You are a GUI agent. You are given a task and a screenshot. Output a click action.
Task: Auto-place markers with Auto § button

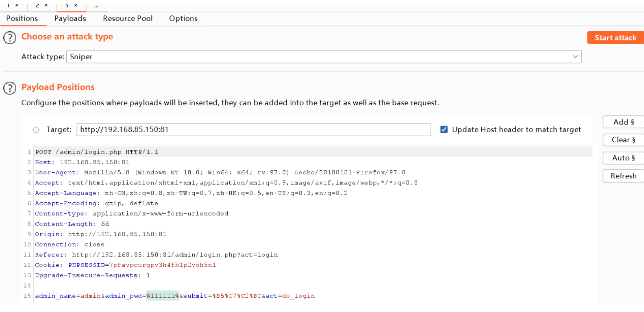(623, 158)
